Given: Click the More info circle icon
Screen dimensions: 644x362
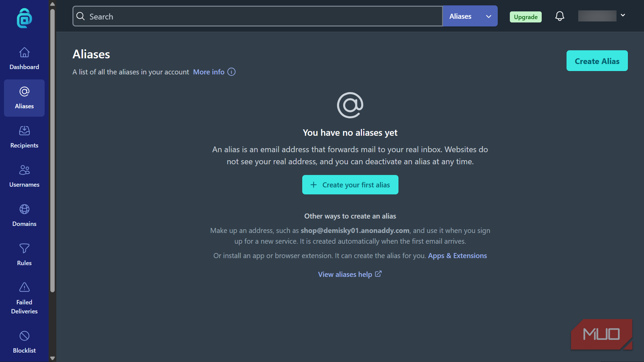Looking at the screenshot, I should (231, 72).
